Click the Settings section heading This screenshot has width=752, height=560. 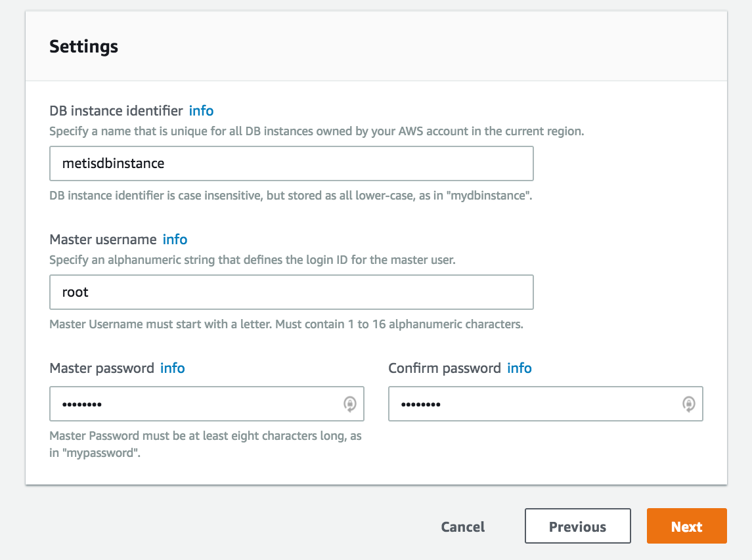click(84, 47)
